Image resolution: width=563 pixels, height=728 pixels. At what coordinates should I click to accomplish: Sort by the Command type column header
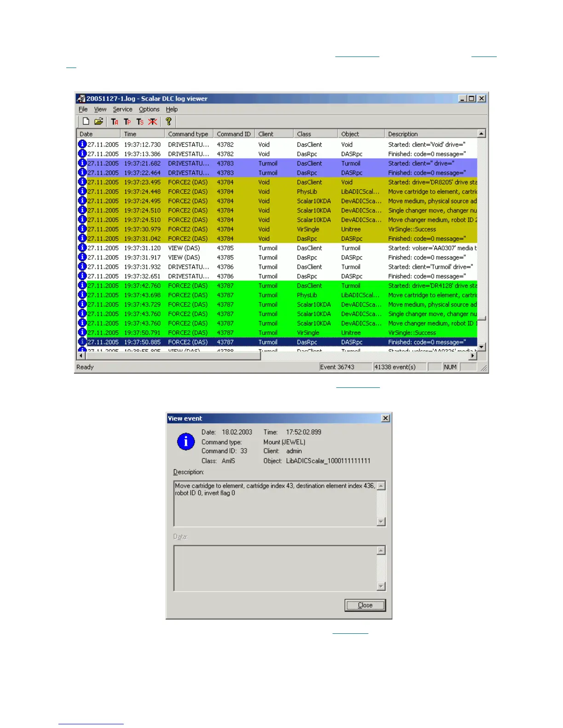tap(189, 134)
